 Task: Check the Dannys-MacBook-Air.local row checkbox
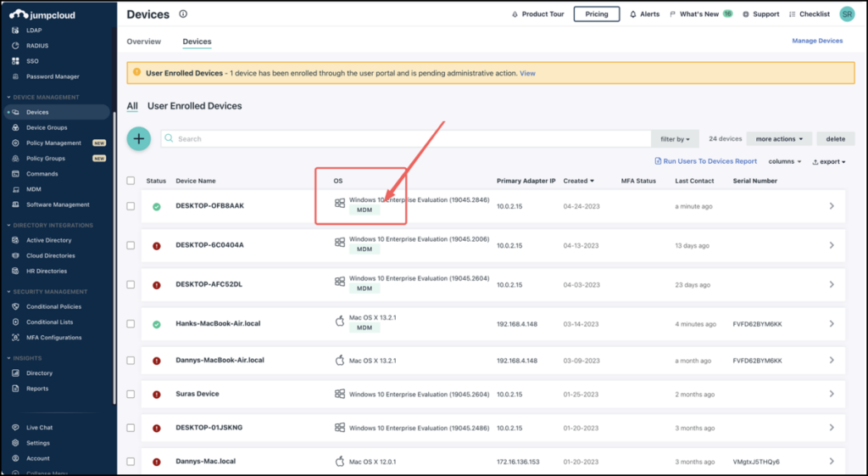131,361
